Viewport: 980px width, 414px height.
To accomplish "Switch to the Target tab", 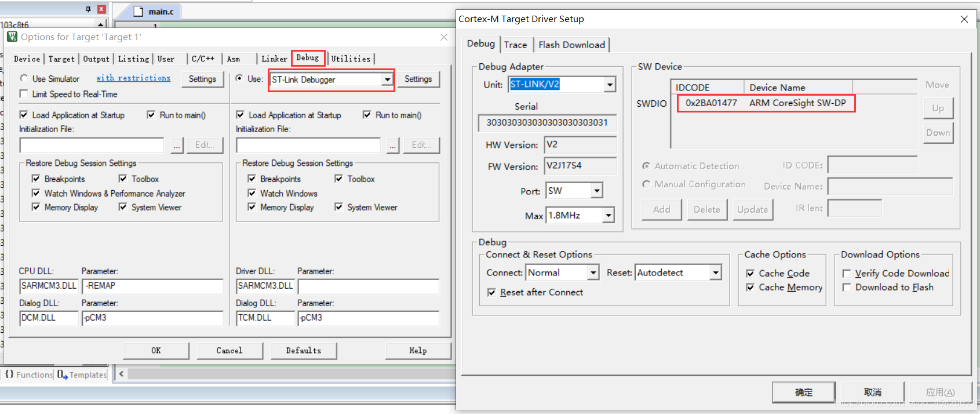I will tap(61, 59).
